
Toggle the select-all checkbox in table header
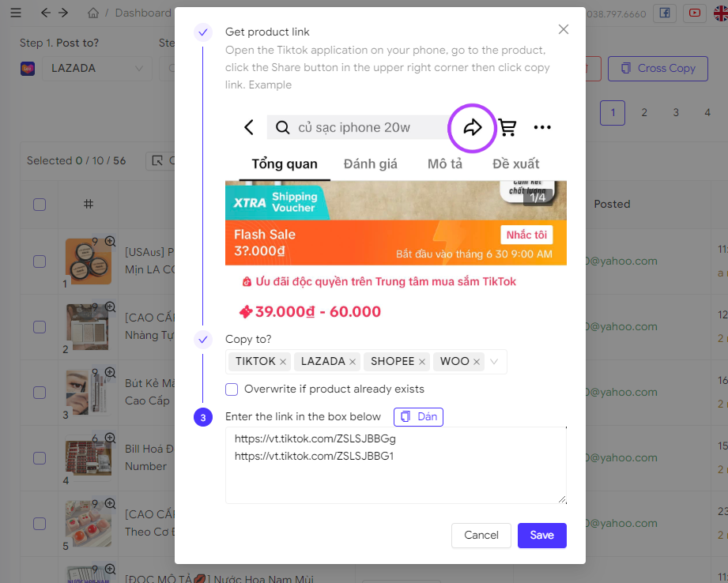click(40, 205)
